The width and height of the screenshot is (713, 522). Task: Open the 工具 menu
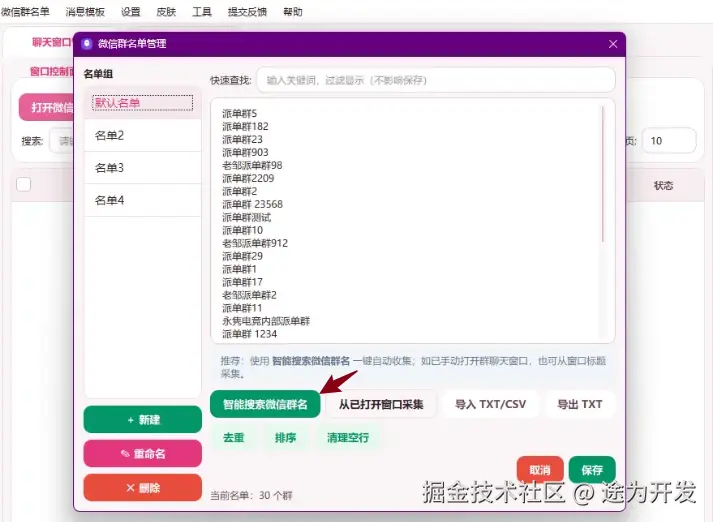pyautogui.click(x=202, y=12)
